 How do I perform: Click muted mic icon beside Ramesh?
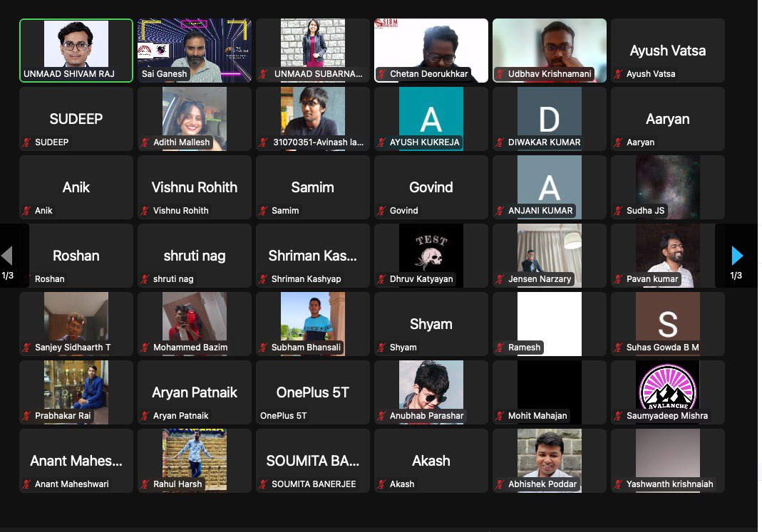coord(500,348)
